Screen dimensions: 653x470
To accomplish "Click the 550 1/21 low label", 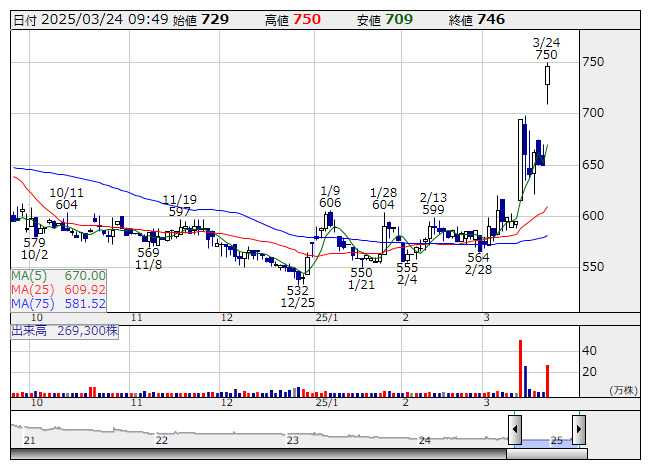I will [361, 279].
